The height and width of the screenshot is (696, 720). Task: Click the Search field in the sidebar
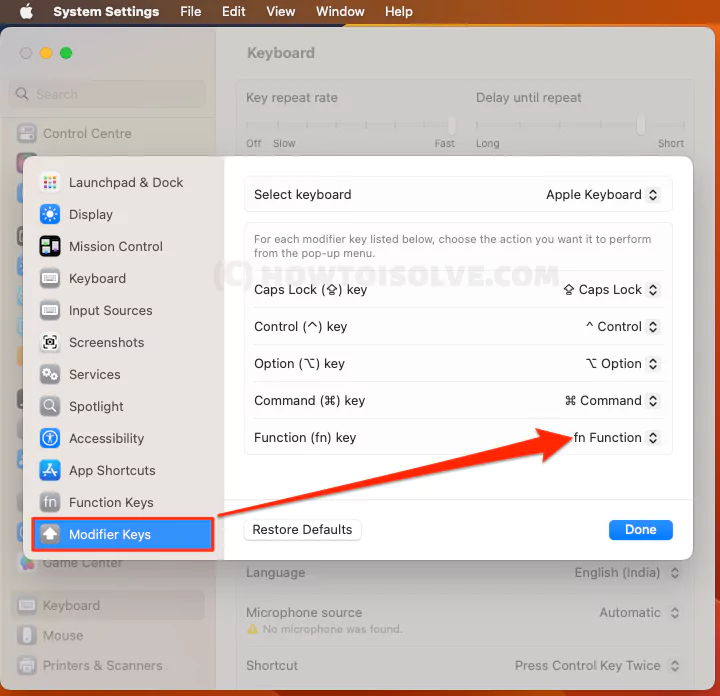point(107,94)
